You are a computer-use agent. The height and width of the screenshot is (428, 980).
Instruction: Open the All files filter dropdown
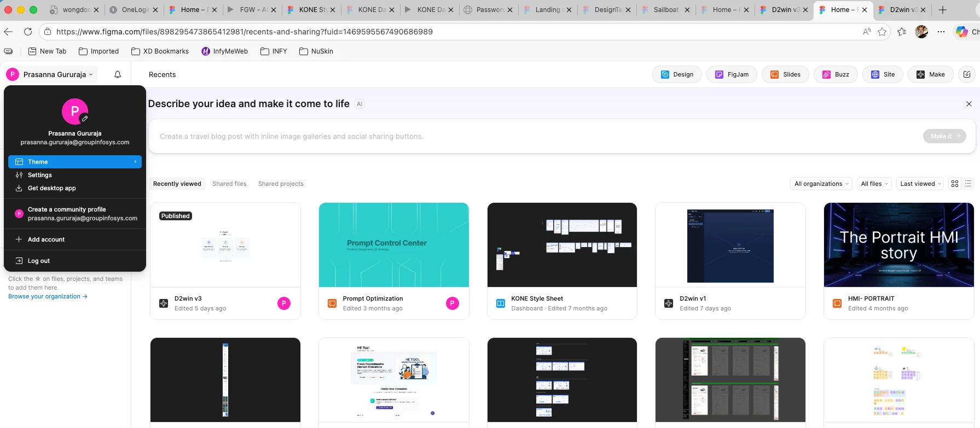pyautogui.click(x=874, y=184)
